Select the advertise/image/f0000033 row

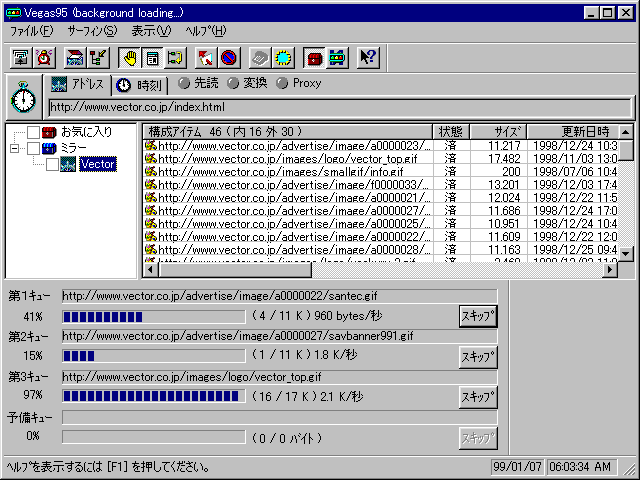click(x=380, y=184)
